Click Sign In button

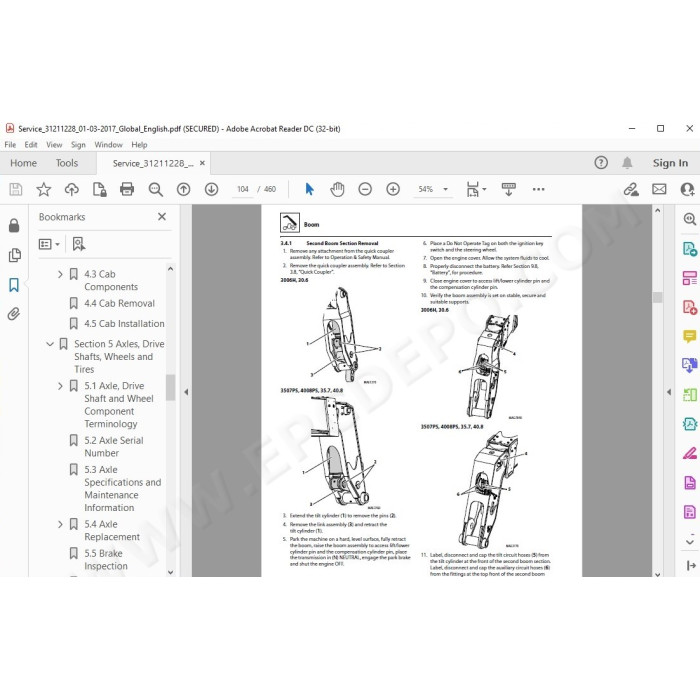[x=670, y=163]
